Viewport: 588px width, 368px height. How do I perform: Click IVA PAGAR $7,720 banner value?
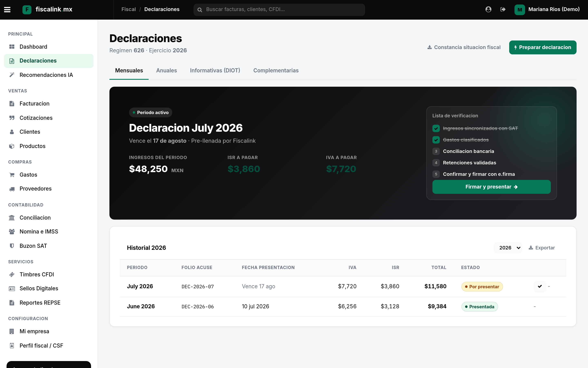point(341,169)
